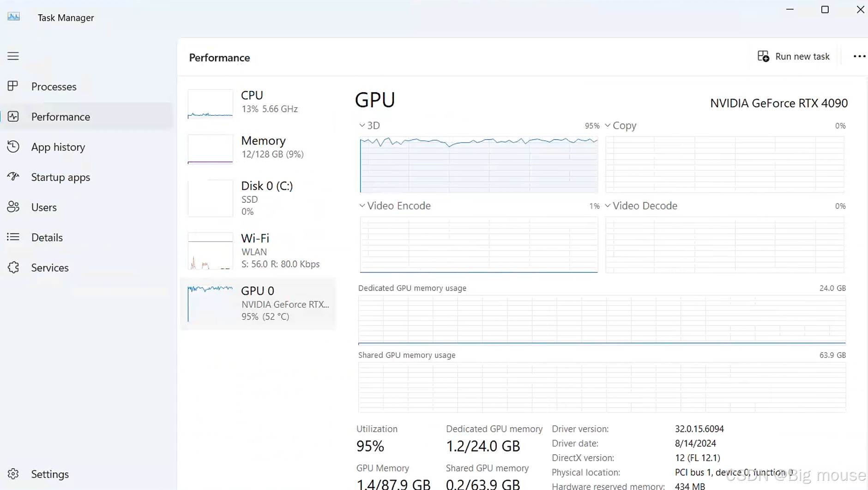868x490 pixels.
Task: Click the Services puzzle icon
Action: [13, 267]
